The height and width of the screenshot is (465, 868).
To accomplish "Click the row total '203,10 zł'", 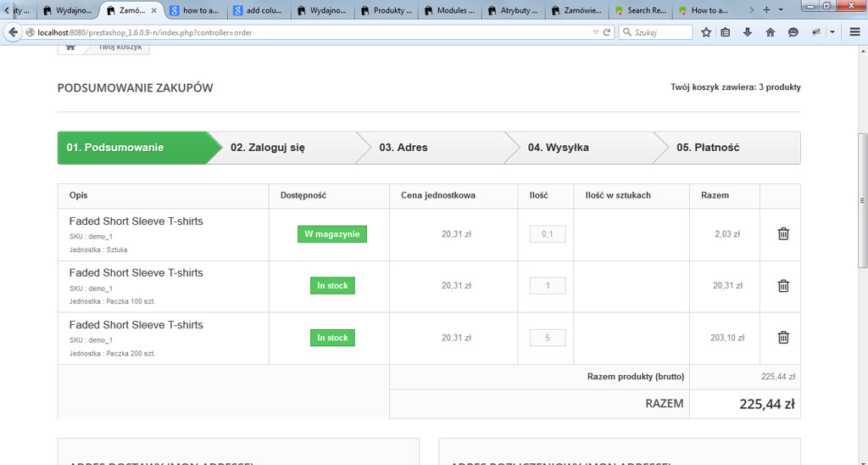I will [727, 338].
